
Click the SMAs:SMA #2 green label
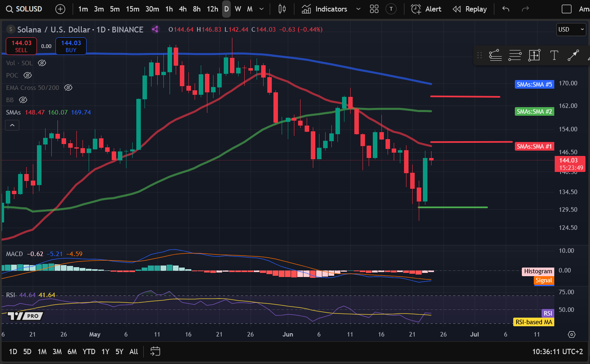pos(535,112)
